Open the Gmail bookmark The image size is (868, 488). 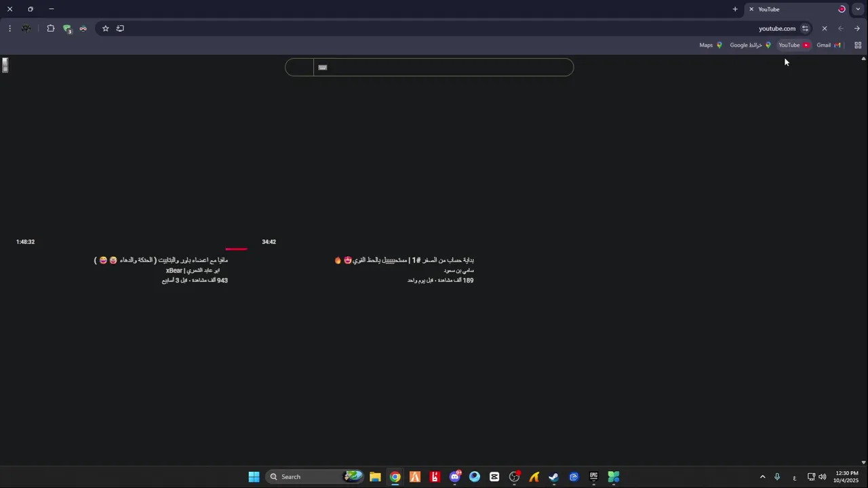(x=829, y=45)
